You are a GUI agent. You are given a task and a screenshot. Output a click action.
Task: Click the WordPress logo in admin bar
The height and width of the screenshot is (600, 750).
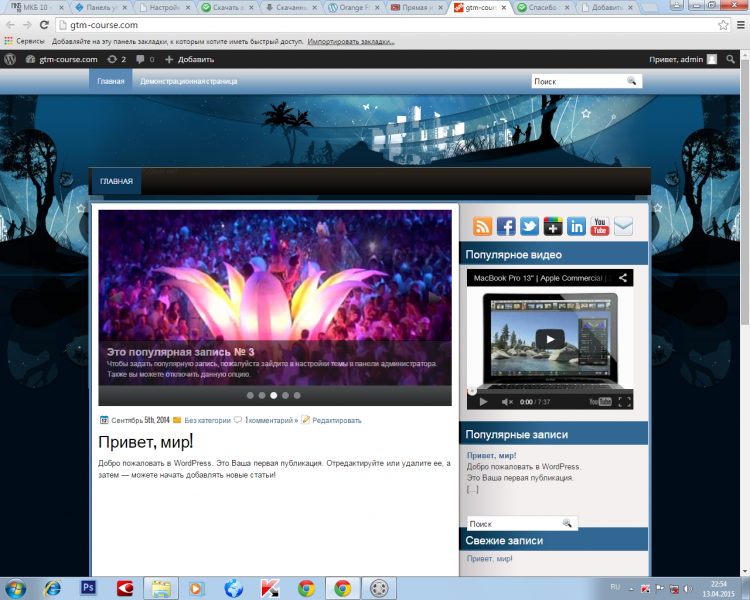click(10, 59)
